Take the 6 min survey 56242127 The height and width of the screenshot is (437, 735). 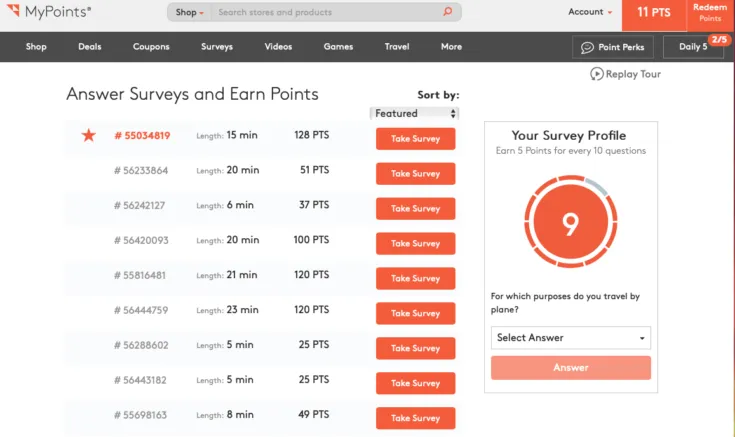415,209
